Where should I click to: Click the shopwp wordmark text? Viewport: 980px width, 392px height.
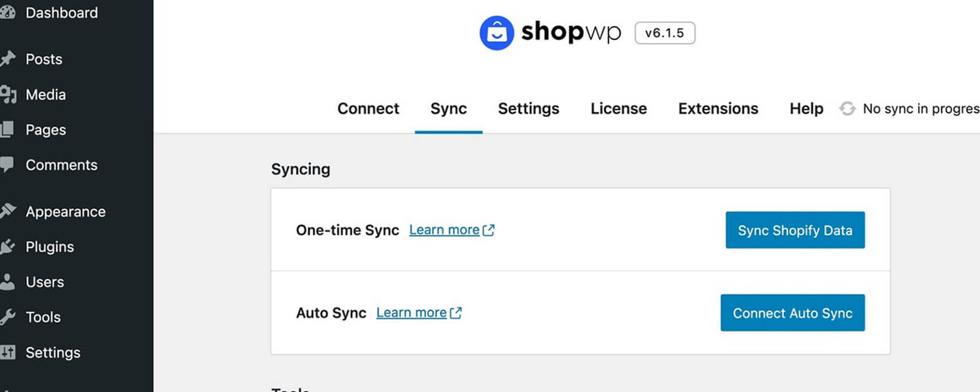571,33
